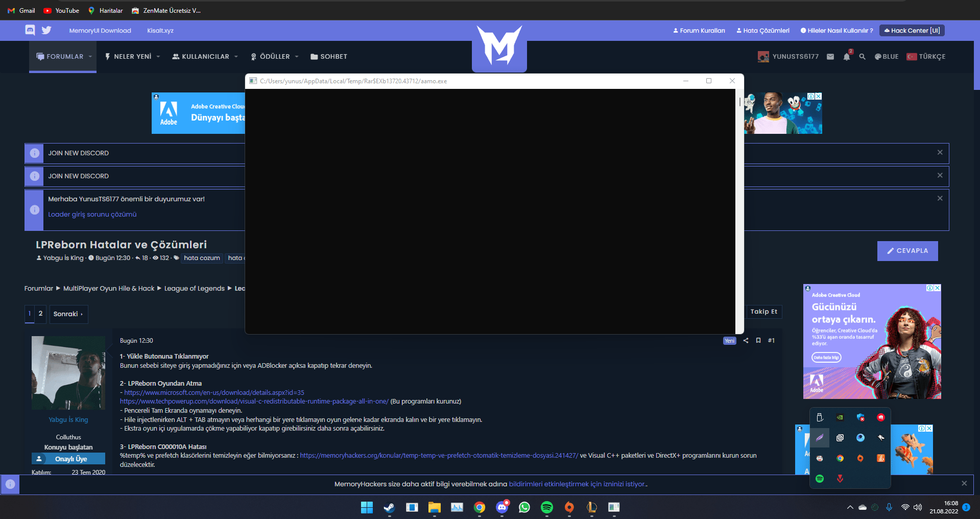Open the KULLANICILAR nav item
This screenshot has width=980, height=519.
point(201,57)
